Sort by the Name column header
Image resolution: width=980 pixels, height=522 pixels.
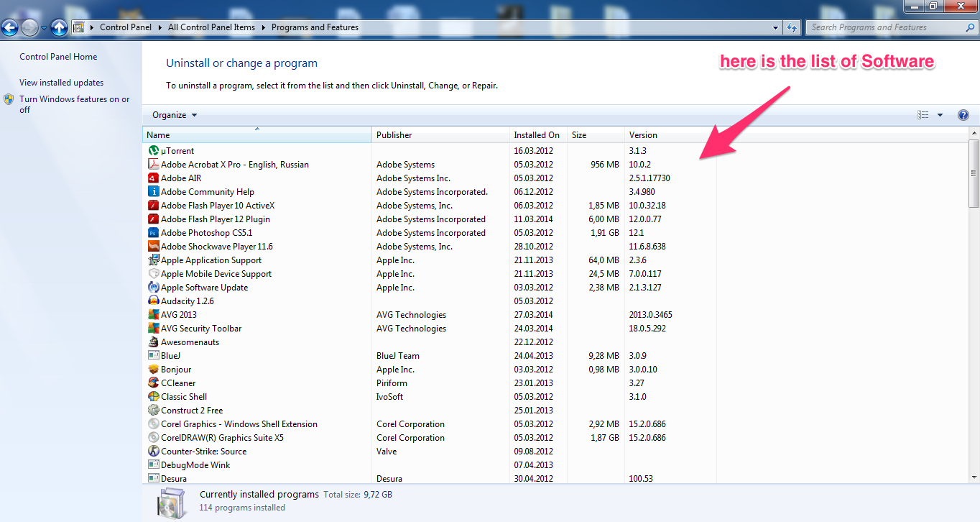click(257, 134)
